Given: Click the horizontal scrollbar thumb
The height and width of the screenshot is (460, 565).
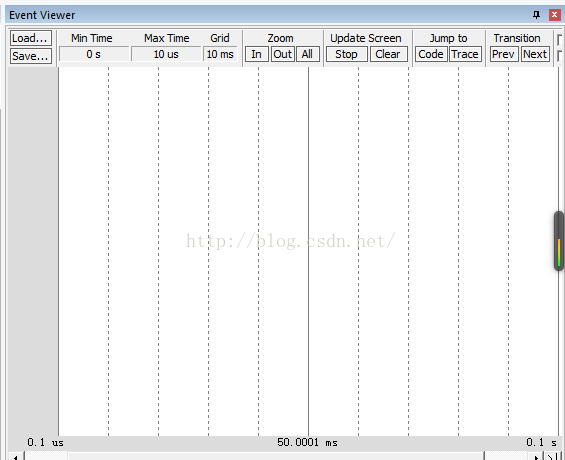Looking at the screenshot, I should 276,457.
